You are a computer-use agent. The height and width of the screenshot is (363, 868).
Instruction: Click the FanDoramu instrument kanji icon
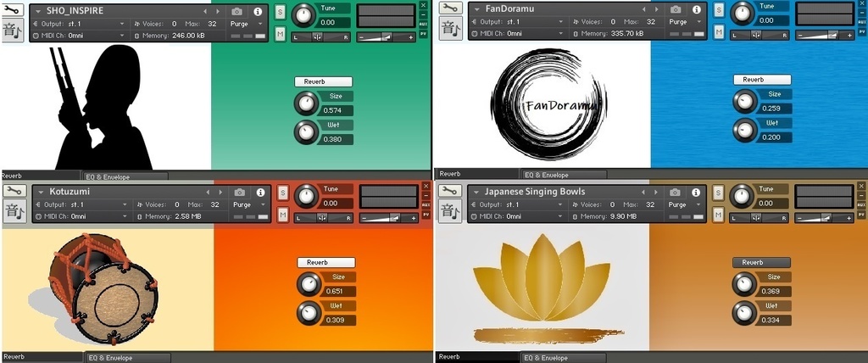(x=451, y=28)
